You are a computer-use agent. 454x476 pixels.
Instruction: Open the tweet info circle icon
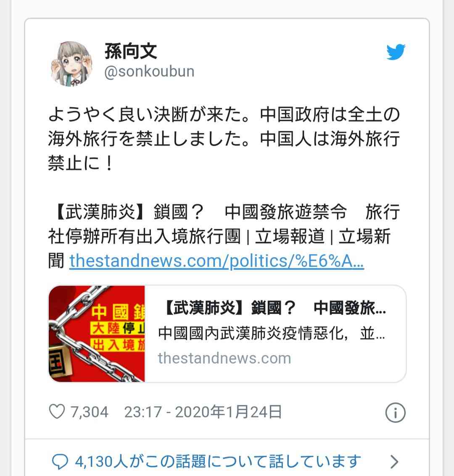395,413
